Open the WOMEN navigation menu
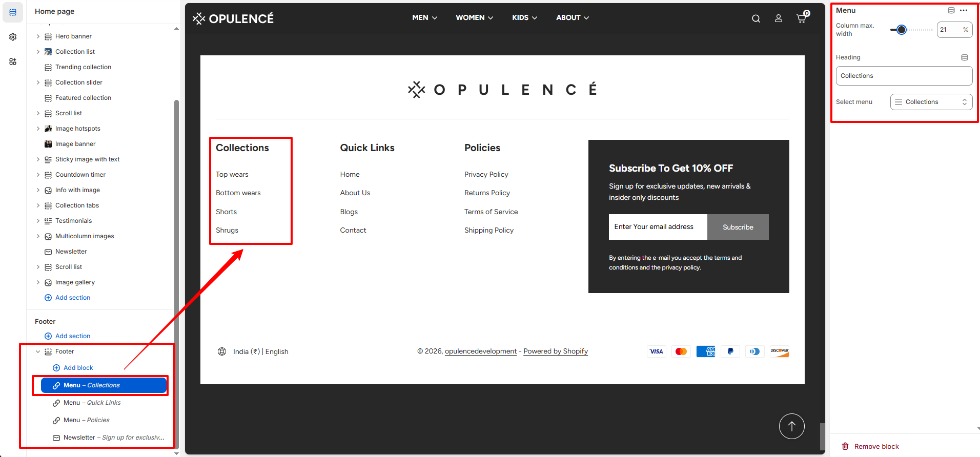 (x=475, y=17)
